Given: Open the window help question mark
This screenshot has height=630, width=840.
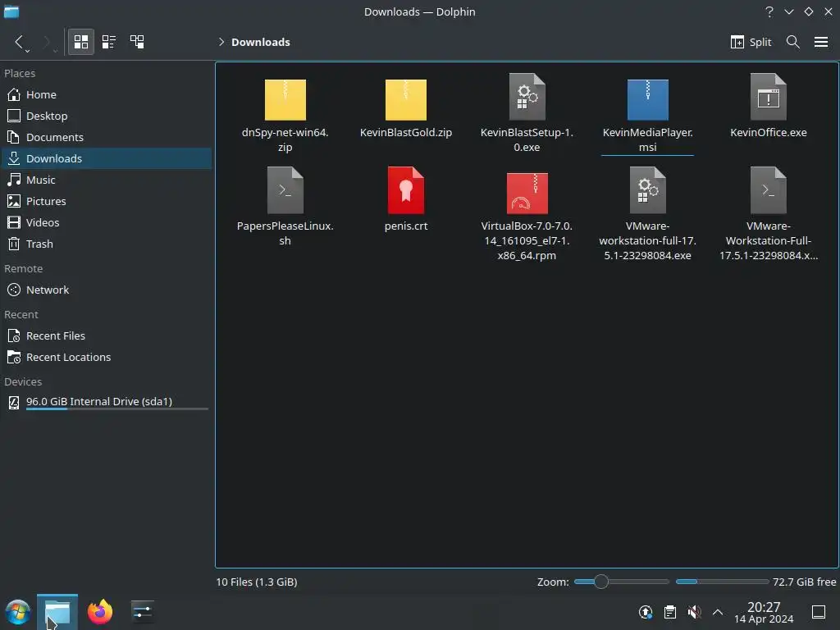Looking at the screenshot, I should 769,11.
